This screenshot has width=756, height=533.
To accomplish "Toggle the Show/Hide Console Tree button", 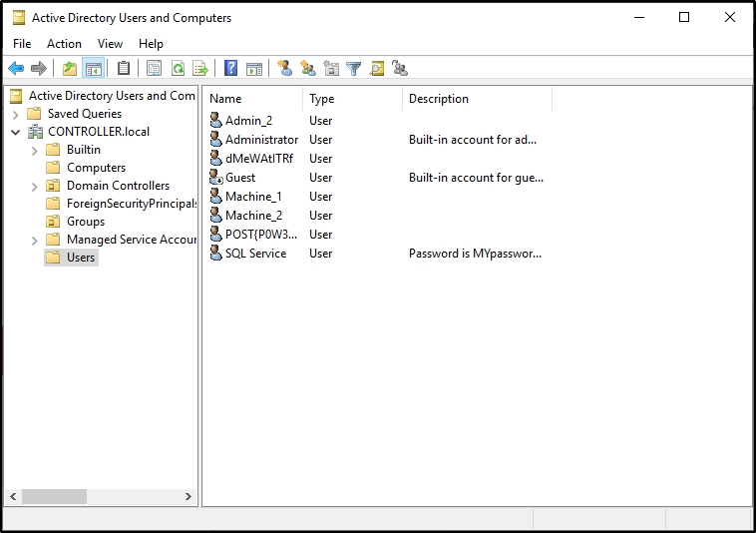I will pos(93,69).
